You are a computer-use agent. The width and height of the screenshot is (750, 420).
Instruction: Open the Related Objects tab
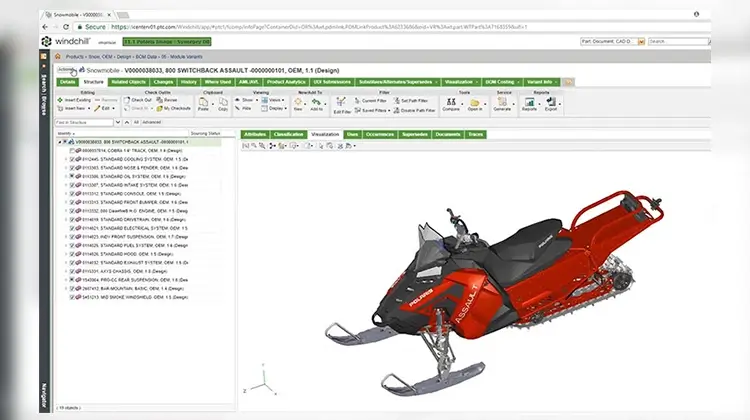click(128, 82)
